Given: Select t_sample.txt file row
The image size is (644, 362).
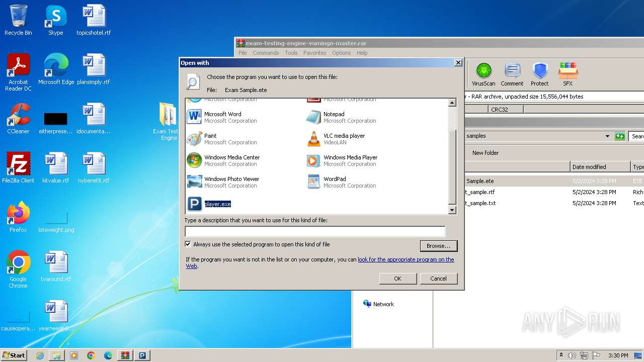Looking at the screenshot, I should (553, 203).
